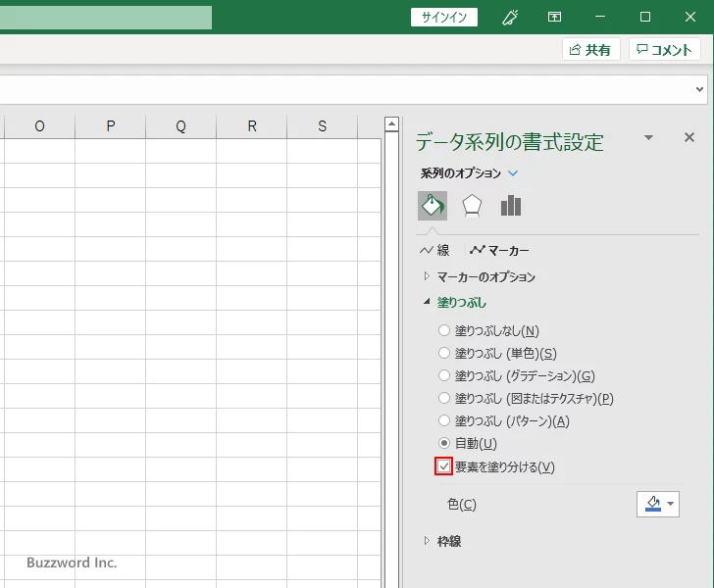Open the Fill & Line paint bucket tab
Image resolution: width=714 pixels, height=588 pixels.
(x=433, y=206)
